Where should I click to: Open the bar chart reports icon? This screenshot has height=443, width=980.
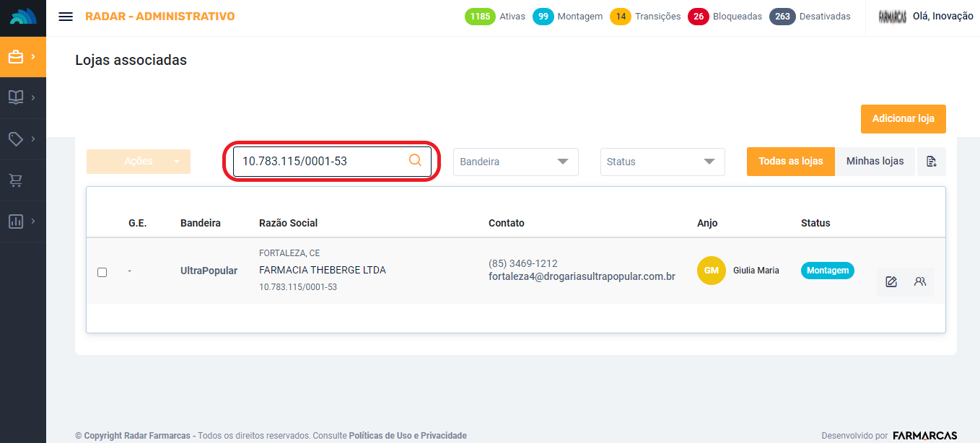tap(16, 221)
